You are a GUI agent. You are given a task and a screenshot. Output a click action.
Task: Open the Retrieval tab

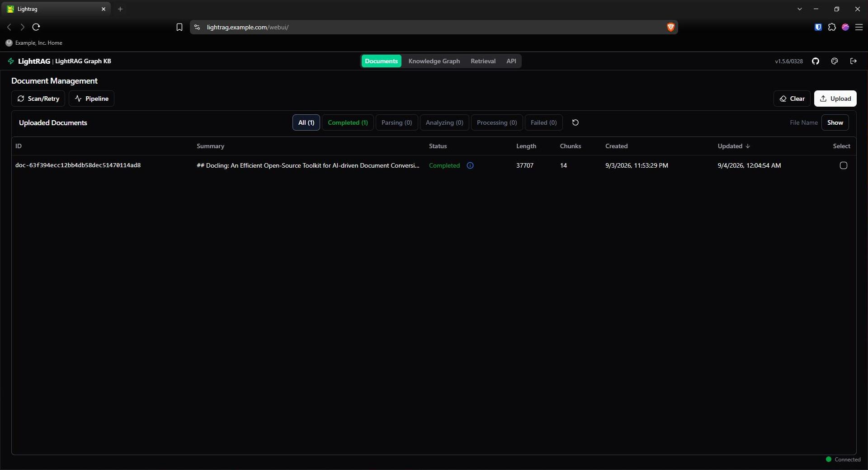pos(483,61)
